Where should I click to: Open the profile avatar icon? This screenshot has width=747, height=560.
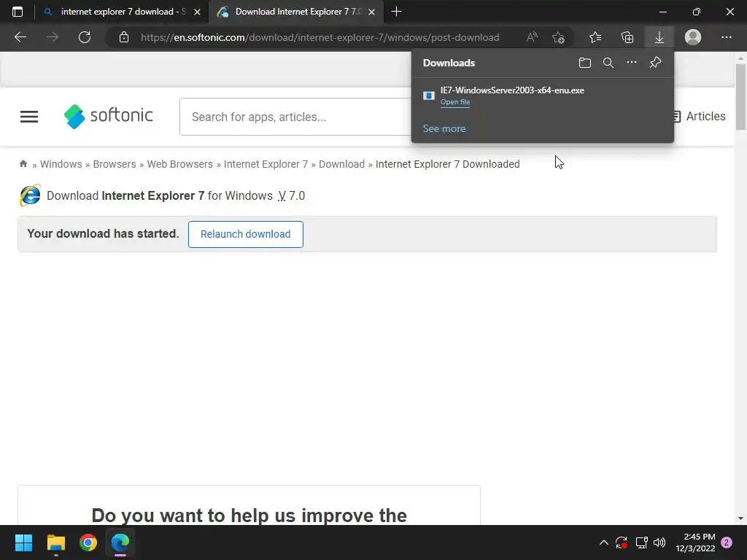tap(693, 37)
